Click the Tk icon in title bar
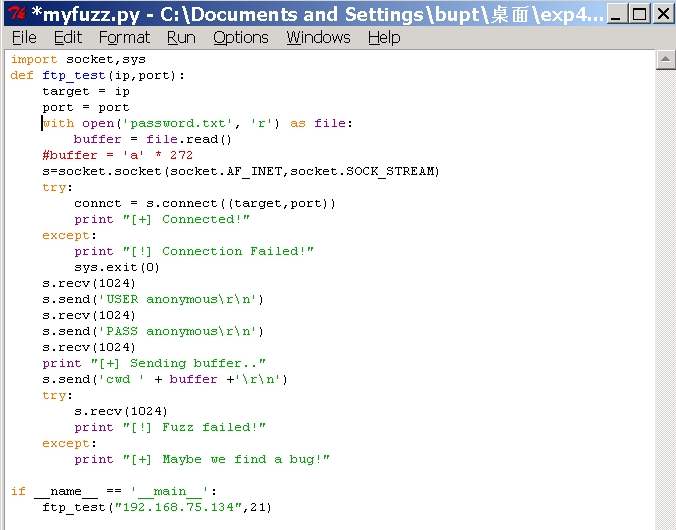The width and height of the screenshot is (676, 530). click(x=15, y=14)
